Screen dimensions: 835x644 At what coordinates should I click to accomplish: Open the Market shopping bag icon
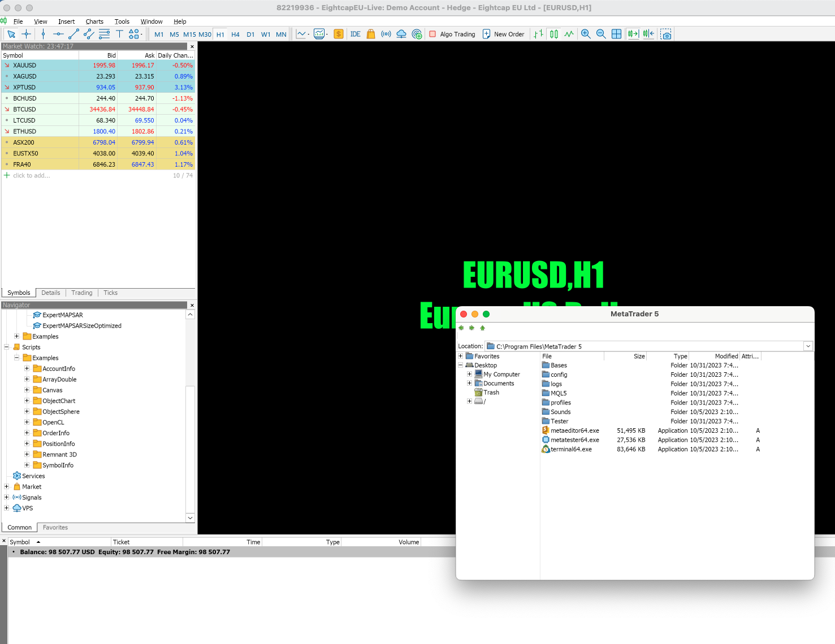[x=371, y=34]
